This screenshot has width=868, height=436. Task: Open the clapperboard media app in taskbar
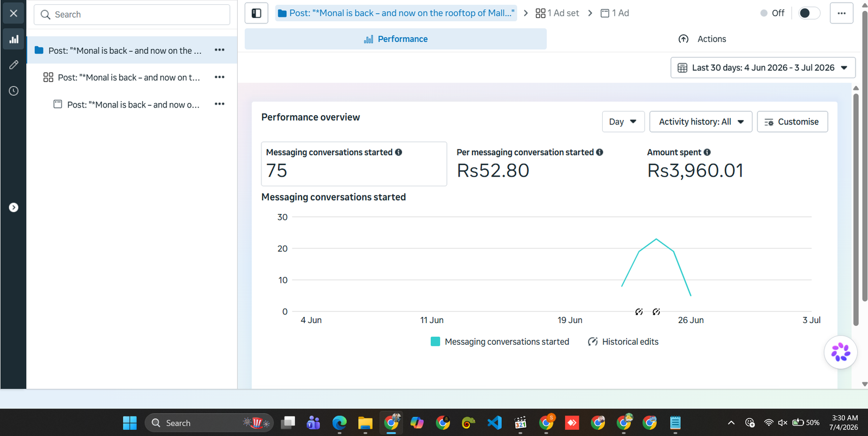(x=520, y=423)
